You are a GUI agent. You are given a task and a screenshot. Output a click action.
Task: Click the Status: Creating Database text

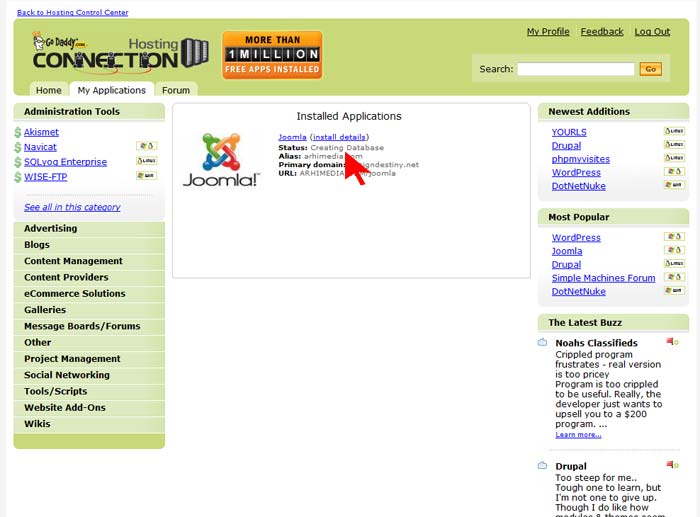(331, 147)
